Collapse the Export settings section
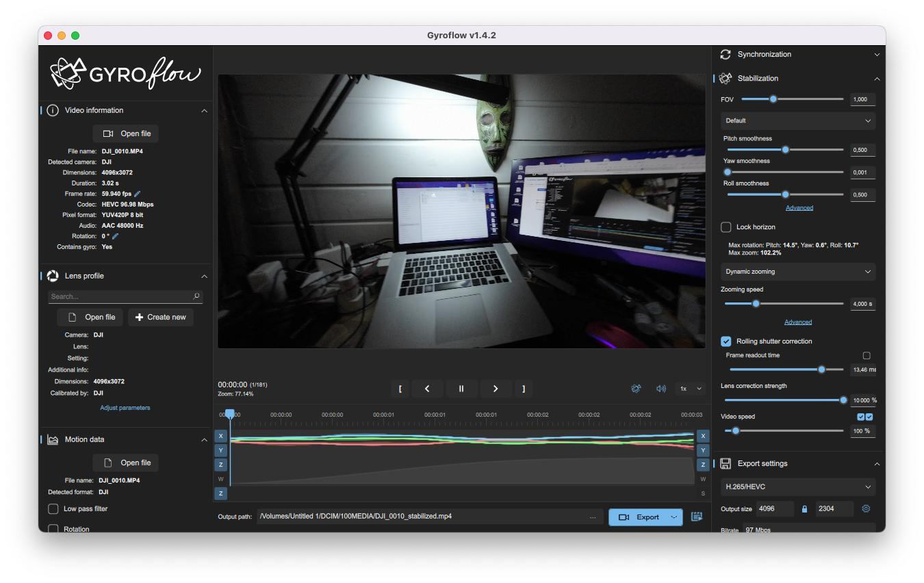 click(x=877, y=463)
